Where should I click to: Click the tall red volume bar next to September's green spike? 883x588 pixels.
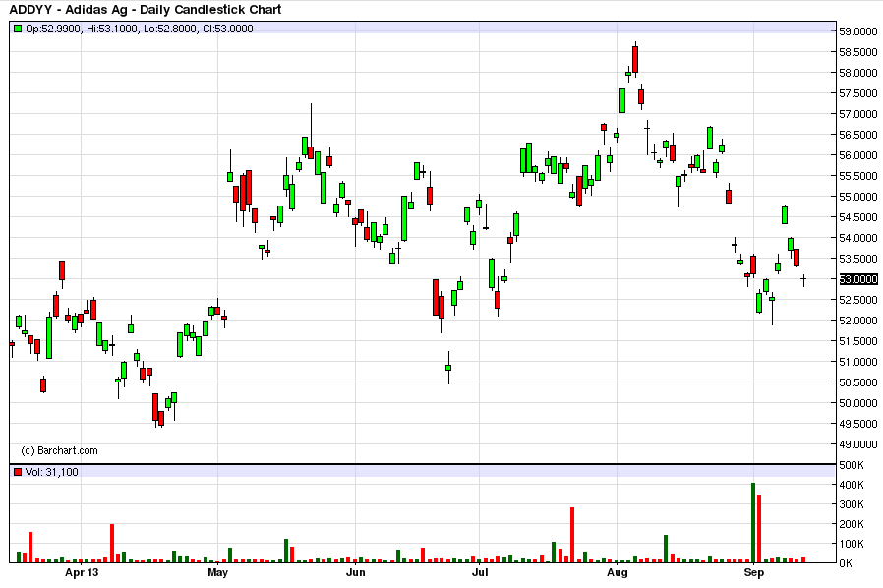click(759, 529)
